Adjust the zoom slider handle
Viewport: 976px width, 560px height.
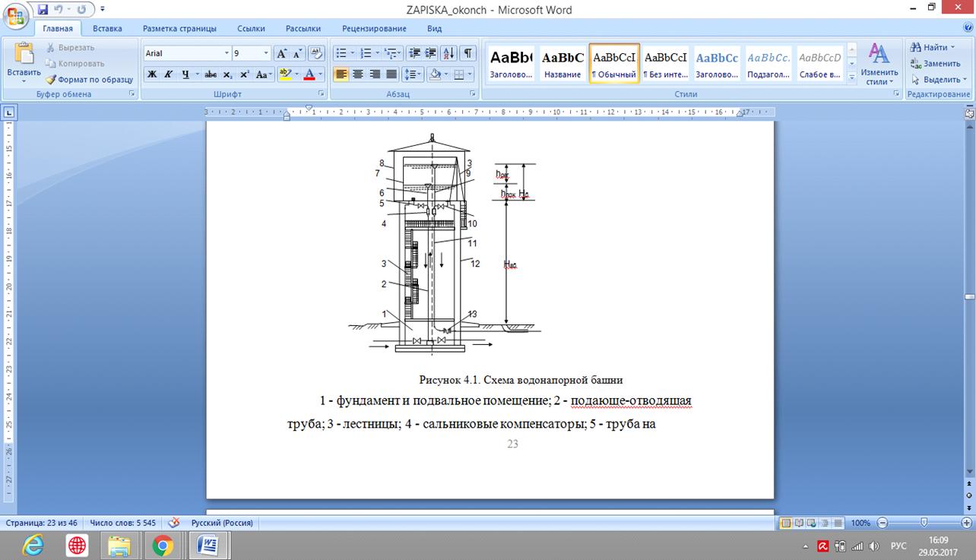tap(924, 523)
